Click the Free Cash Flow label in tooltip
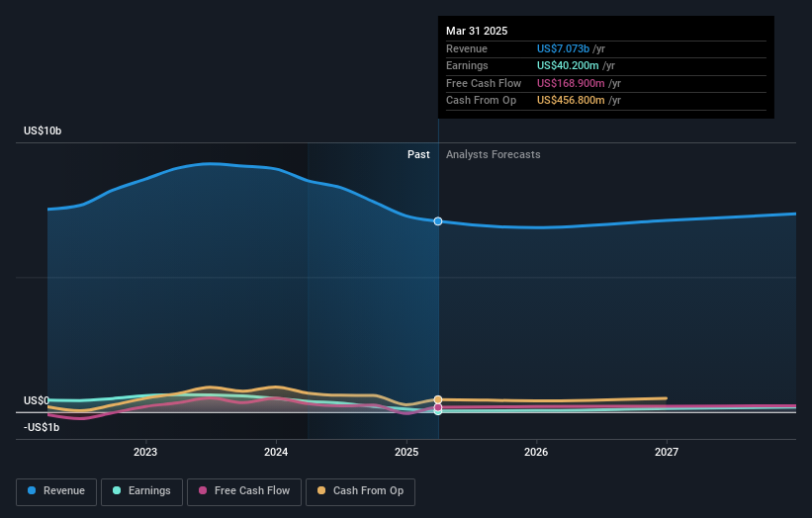 [x=484, y=83]
